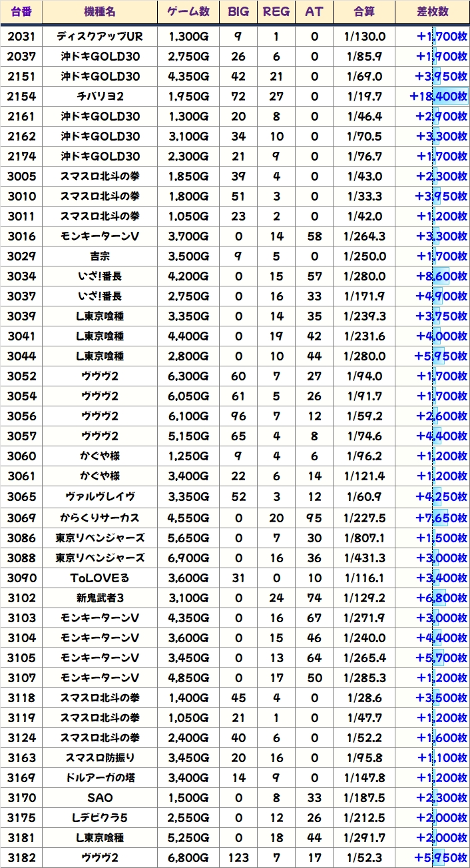Select the SAO machine name
This screenshot has height=868, width=470.
tap(100, 797)
